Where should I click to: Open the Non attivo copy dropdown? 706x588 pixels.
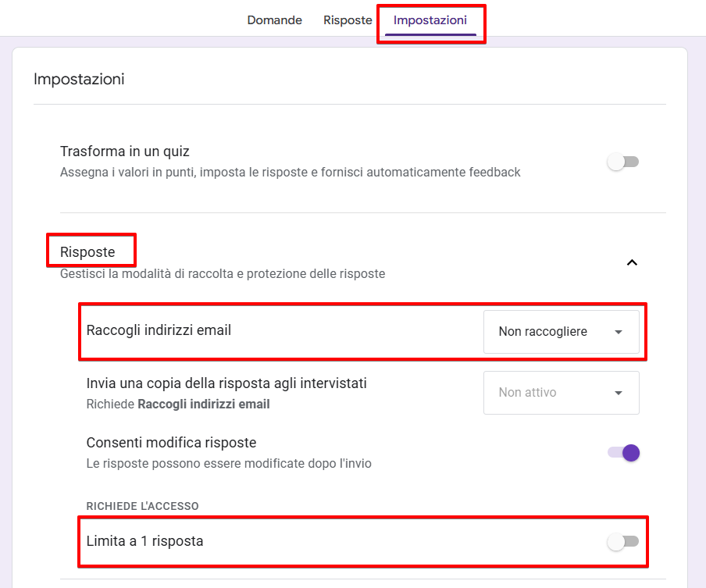(561, 393)
